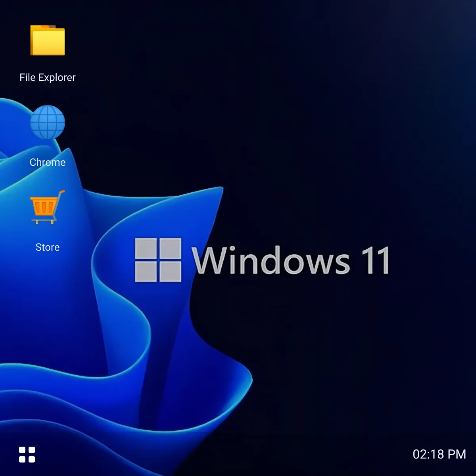Select the Store label text

pyautogui.click(x=48, y=247)
